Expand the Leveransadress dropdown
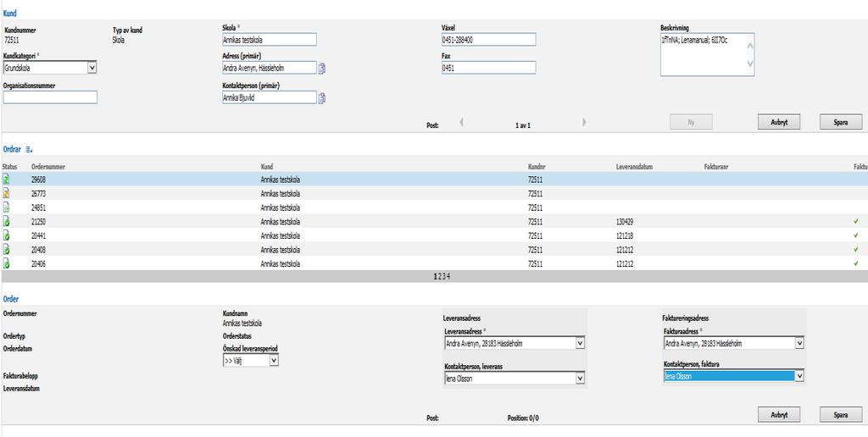Image resolution: width=868 pixels, height=437 pixels. tap(580, 344)
